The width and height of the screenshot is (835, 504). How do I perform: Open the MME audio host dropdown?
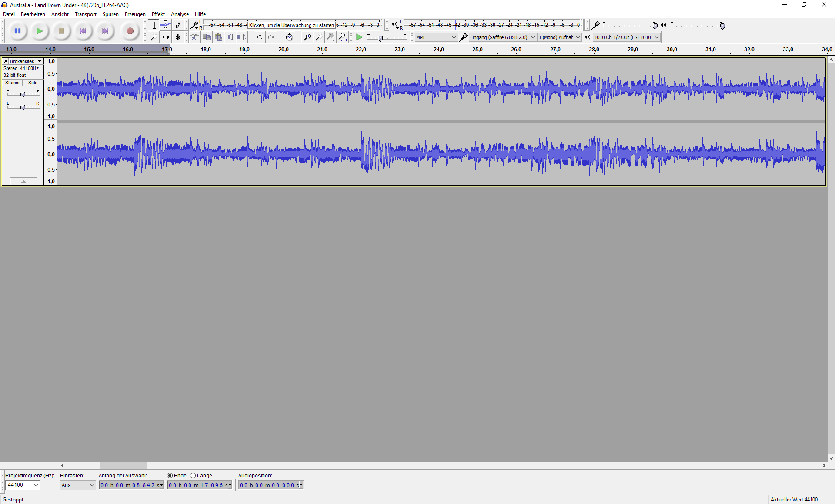[435, 37]
